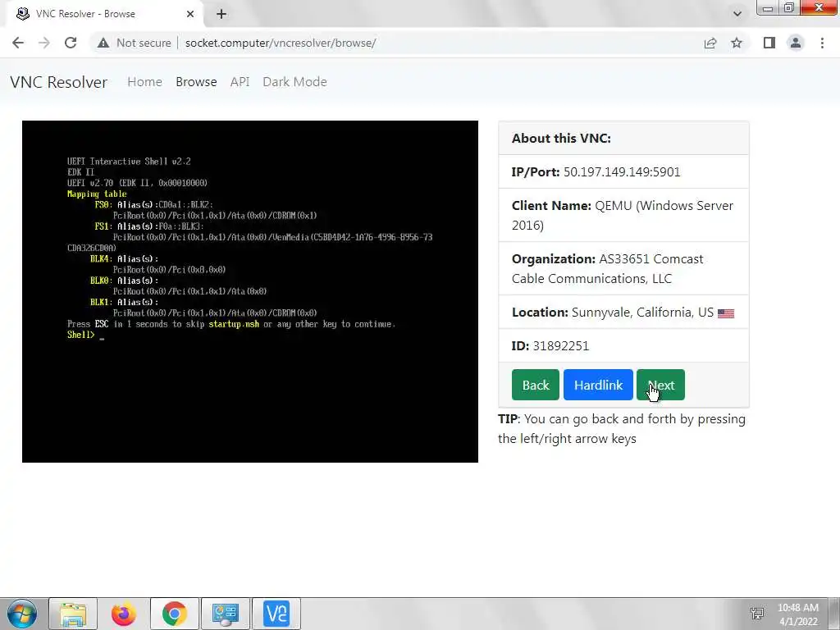
Task: Expand the tab search chevron
Action: (x=737, y=14)
